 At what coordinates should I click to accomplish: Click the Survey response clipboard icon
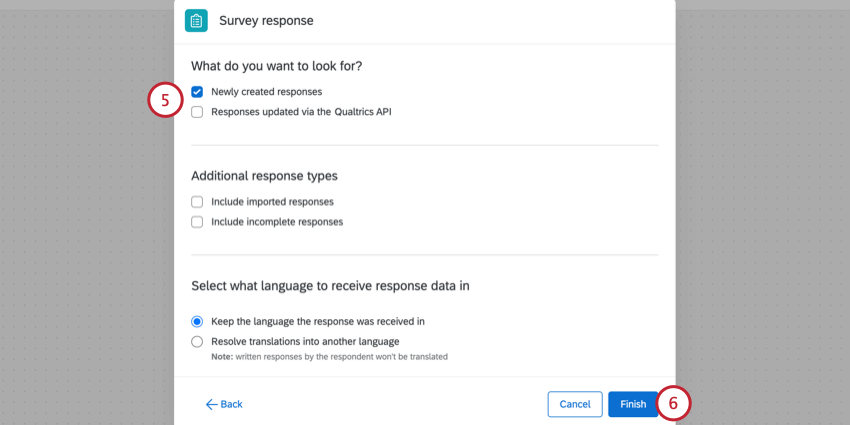tap(197, 20)
